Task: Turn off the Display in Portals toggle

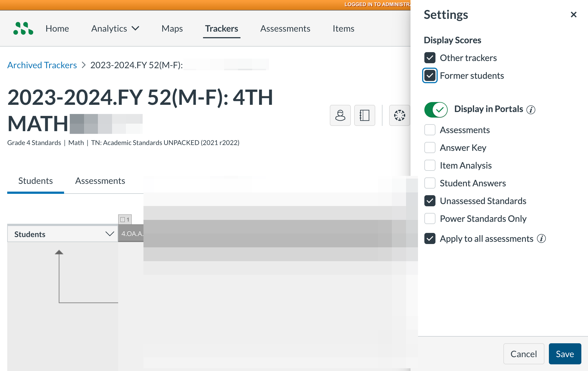Action: [436, 110]
